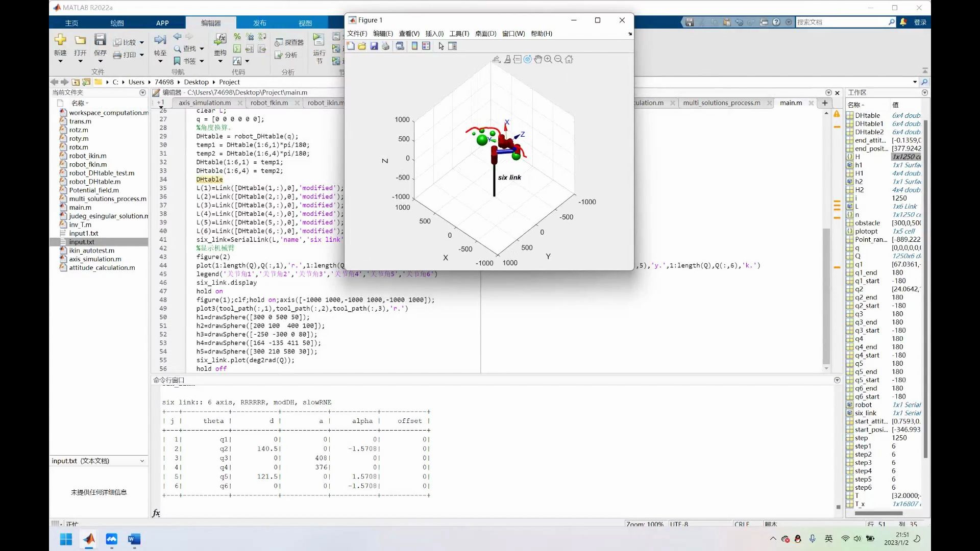This screenshot has height=551, width=980.
Task: Click the Project folder in the address path
Action: click(229, 82)
